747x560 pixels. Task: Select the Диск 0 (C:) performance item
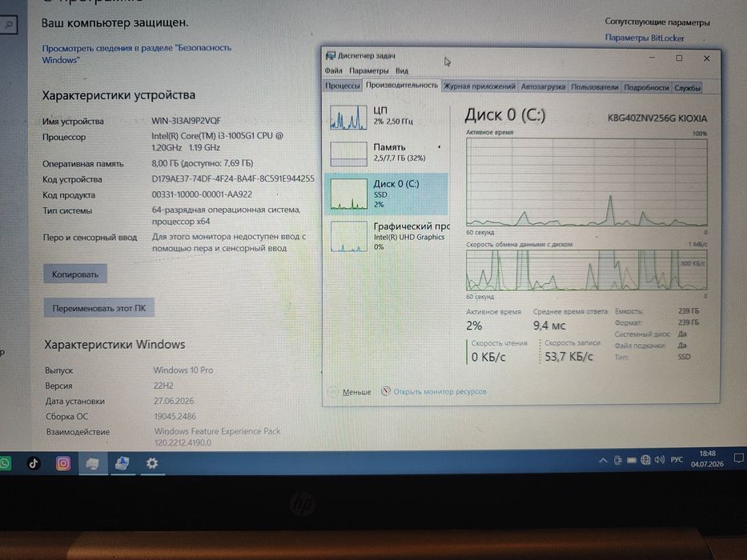(x=387, y=194)
